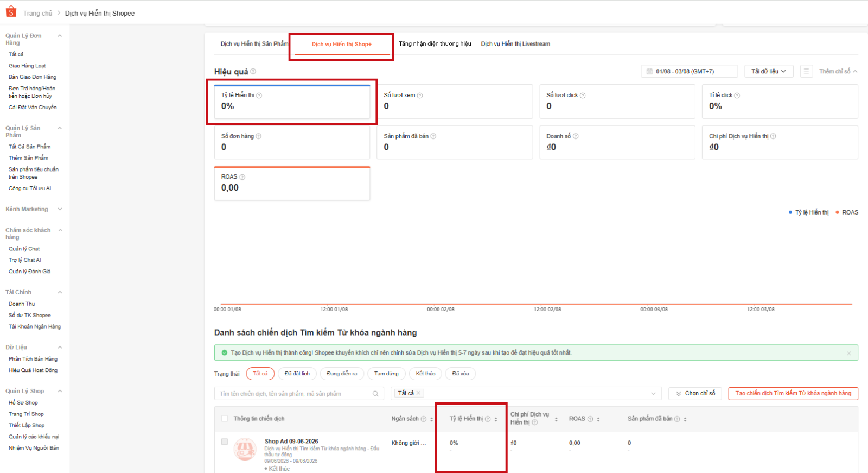Click the Số đơn hàng help icon
This screenshot has width=868, height=473.
pyautogui.click(x=259, y=136)
